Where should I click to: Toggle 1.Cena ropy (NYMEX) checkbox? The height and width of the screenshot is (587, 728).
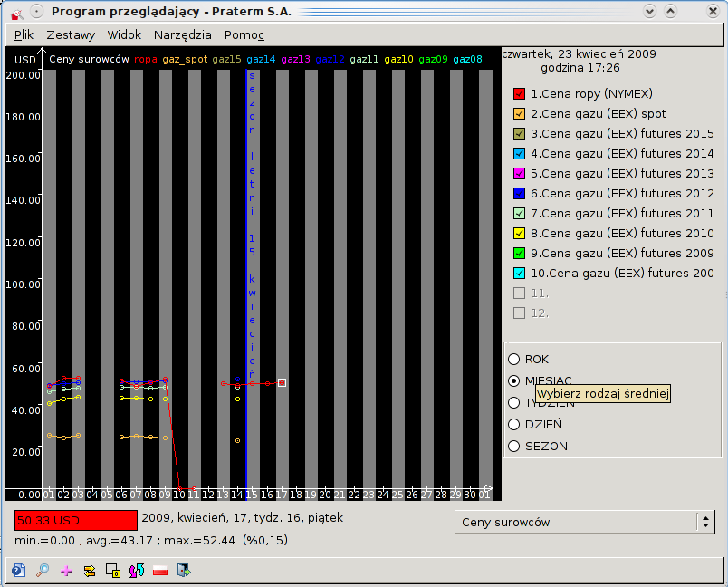click(x=519, y=94)
